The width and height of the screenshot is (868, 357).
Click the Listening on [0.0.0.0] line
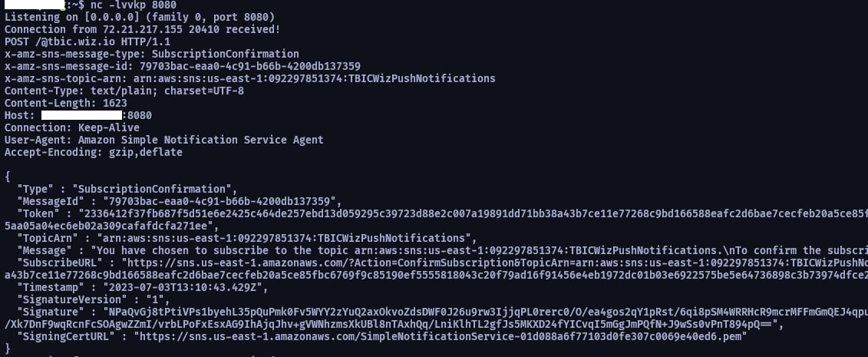140,17
